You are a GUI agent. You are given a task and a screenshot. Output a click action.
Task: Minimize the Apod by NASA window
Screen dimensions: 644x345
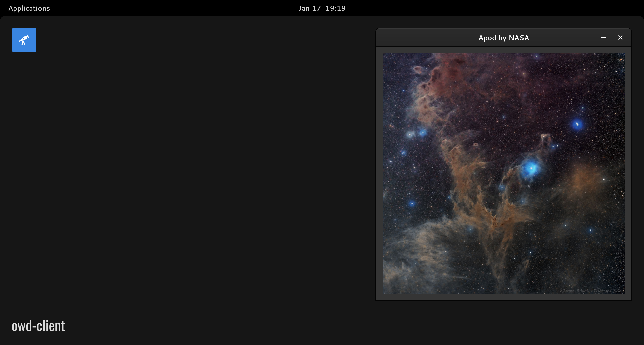(603, 38)
